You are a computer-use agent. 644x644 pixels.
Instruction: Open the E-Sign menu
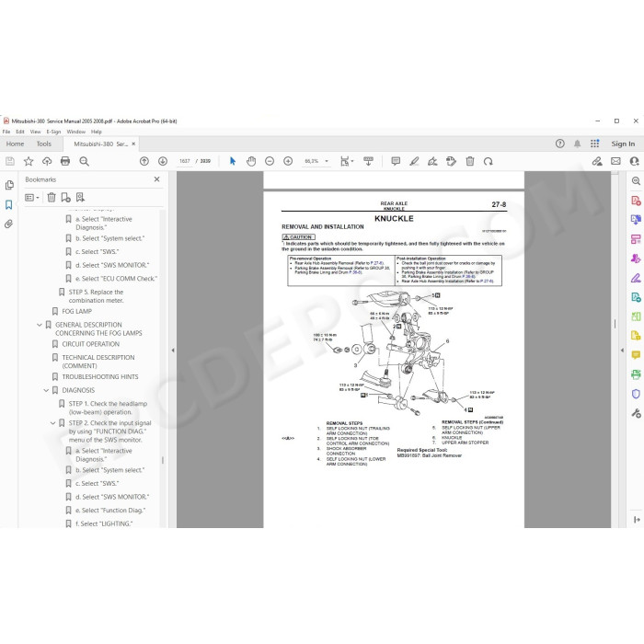pyautogui.click(x=53, y=132)
